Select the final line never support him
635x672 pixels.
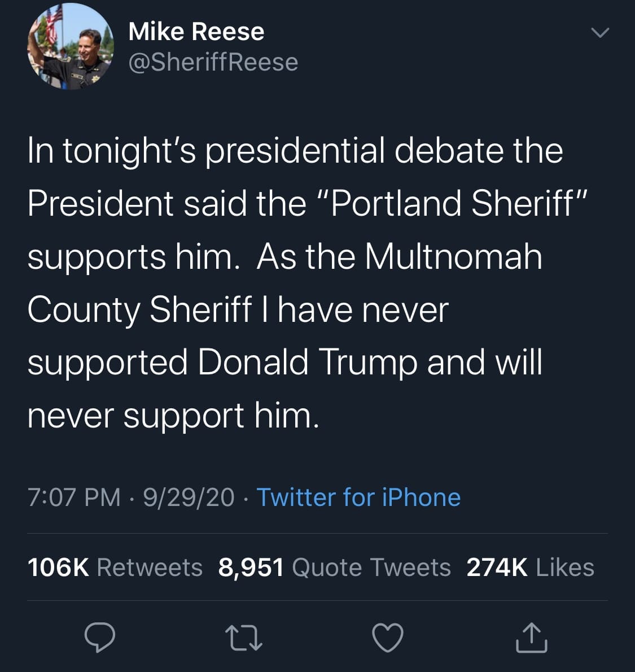pos(173,415)
